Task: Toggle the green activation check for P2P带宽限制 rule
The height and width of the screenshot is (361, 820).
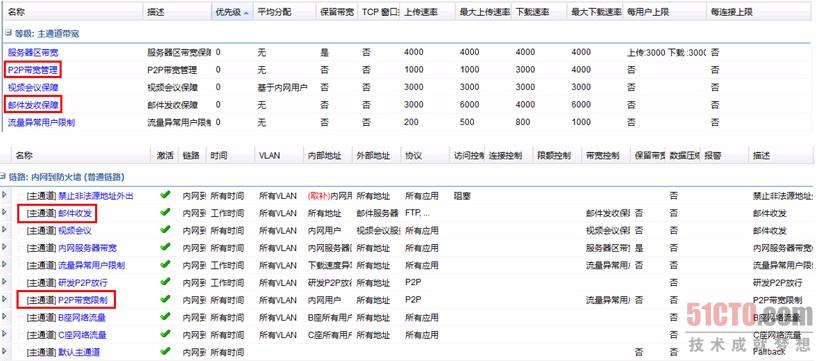Action: tap(165, 299)
